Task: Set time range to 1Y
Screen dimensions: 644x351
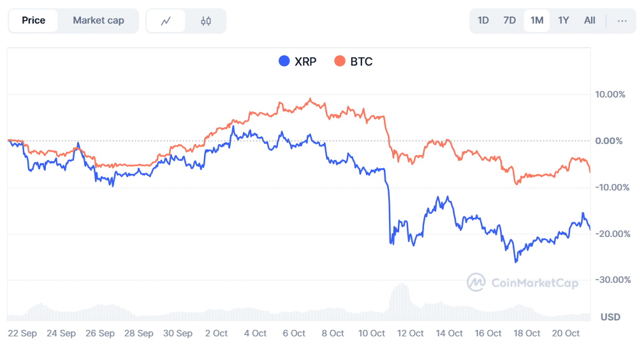Action: click(x=564, y=20)
